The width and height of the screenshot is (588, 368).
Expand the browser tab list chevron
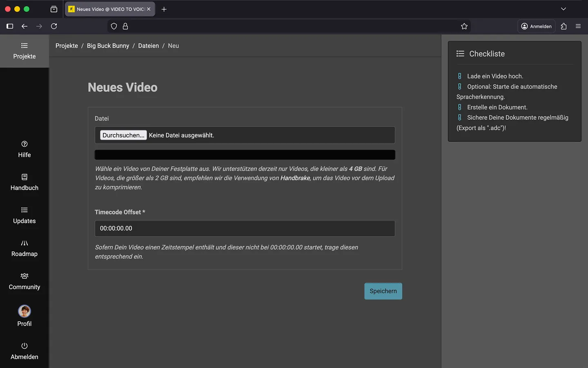tap(563, 9)
